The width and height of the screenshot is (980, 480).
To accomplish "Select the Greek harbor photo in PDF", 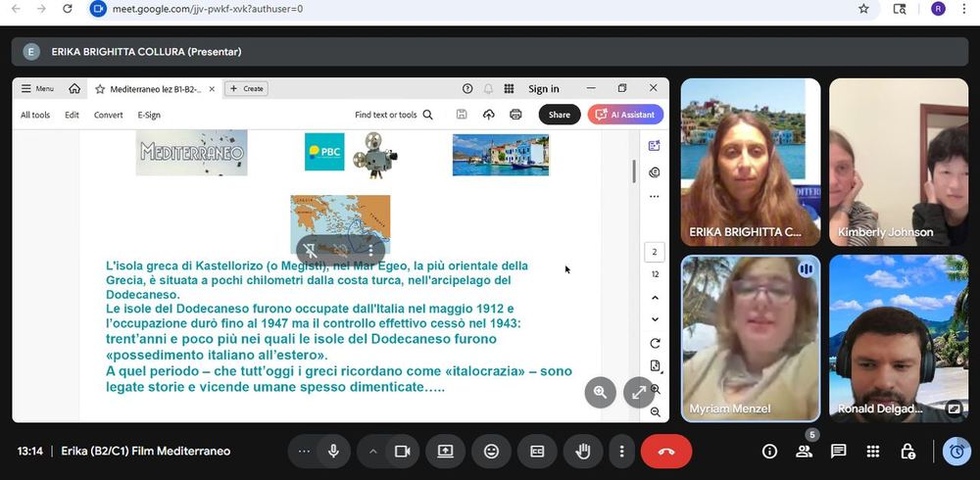I will (501, 155).
